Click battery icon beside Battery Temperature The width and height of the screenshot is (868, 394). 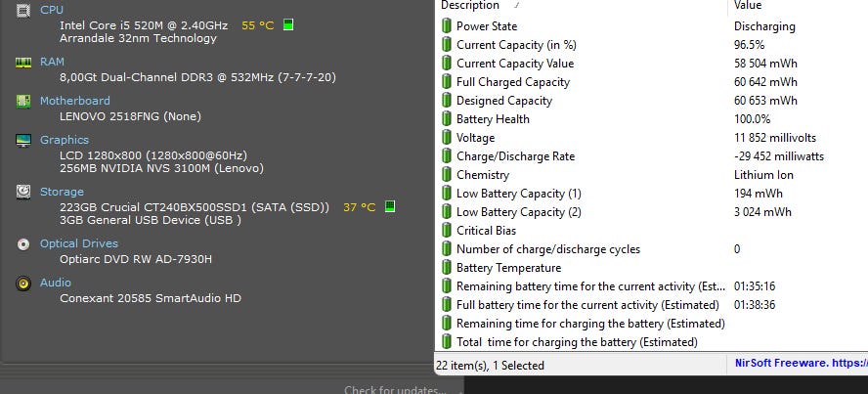[x=446, y=268]
